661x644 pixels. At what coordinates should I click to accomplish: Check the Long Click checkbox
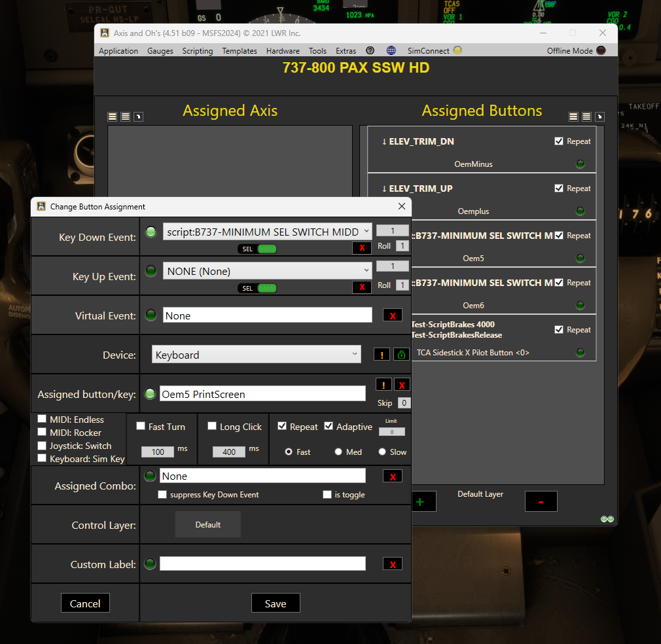click(x=212, y=426)
